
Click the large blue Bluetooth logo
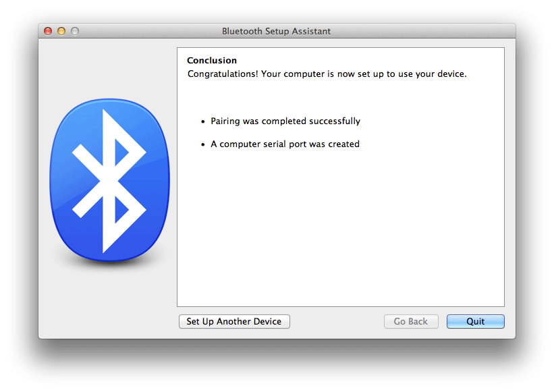tap(109, 180)
